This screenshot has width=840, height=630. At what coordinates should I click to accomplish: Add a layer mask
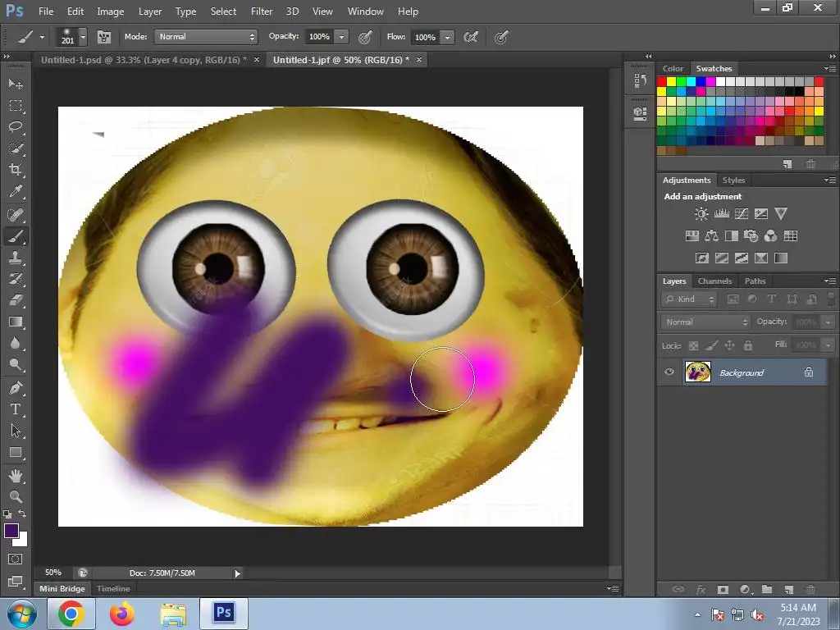723,589
